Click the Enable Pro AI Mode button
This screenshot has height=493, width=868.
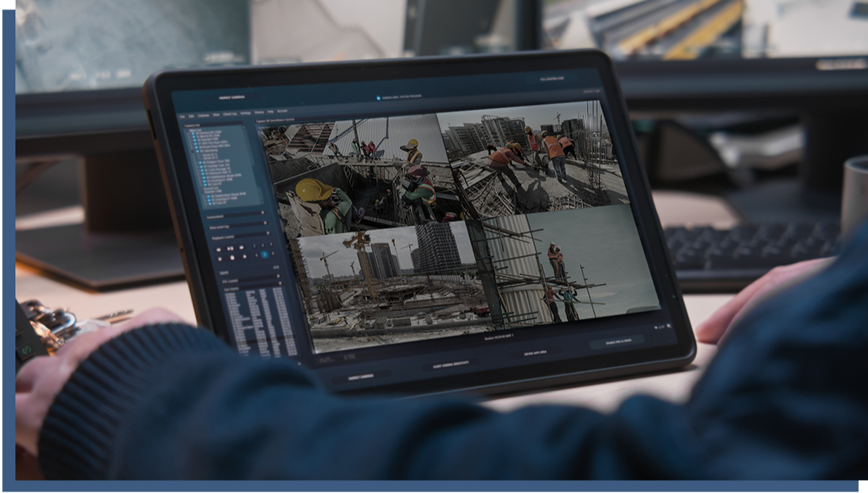pos(616,341)
